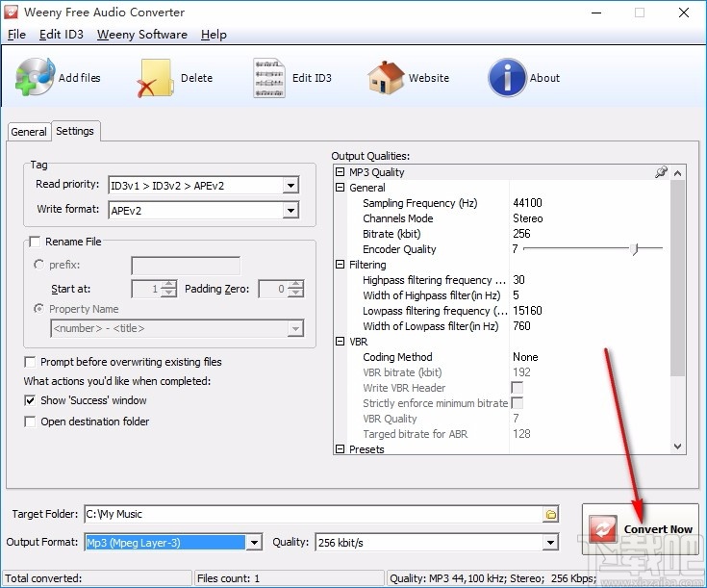Select Highpass filtering frequency value 30
The height and width of the screenshot is (588, 707).
click(519, 280)
